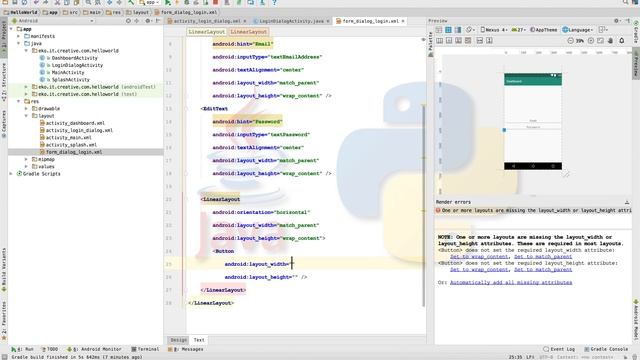Open the Messages tool window
This screenshot has width=640, height=360.
(x=186, y=349)
